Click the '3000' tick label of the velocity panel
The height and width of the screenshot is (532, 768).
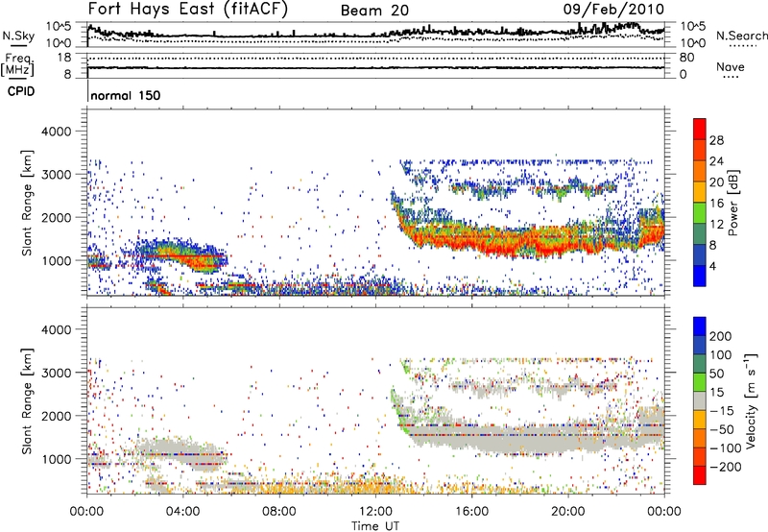[x=56, y=373]
